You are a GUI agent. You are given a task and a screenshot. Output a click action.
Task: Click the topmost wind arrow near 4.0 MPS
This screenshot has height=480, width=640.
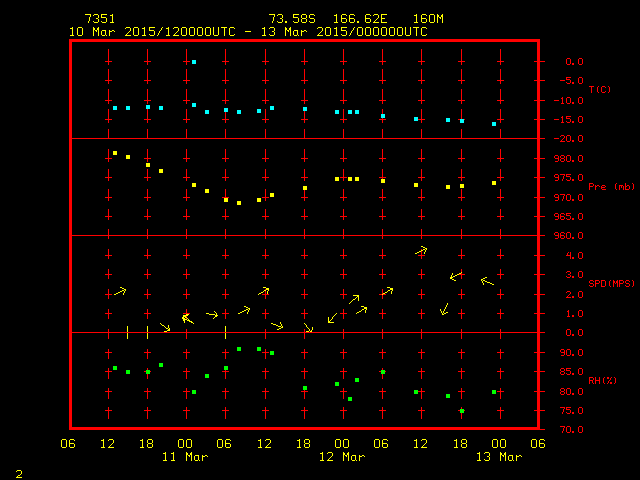(421, 250)
